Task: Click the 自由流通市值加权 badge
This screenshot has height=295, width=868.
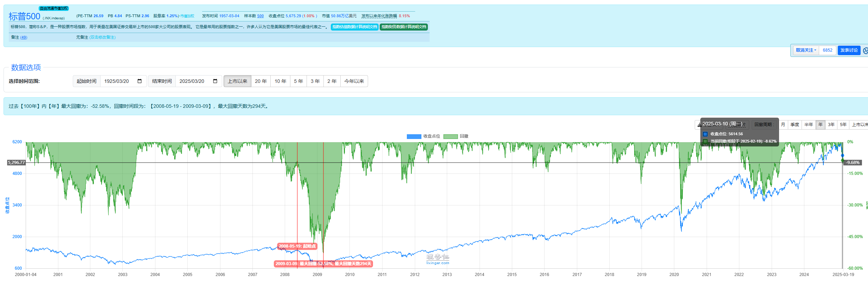Action: (54, 8)
